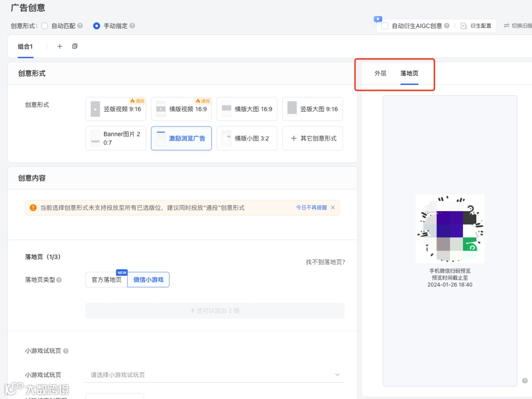
Task: Click 手机微信扫码预览 text
Action: [x=450, y=271]
